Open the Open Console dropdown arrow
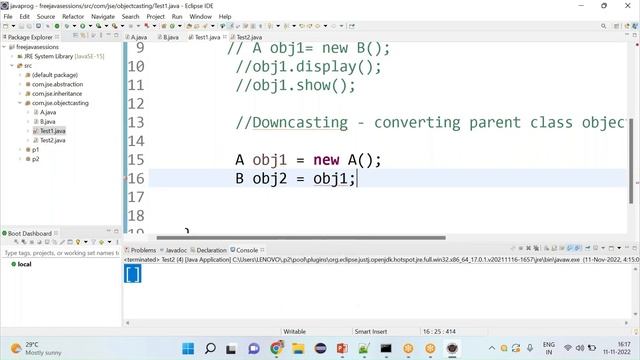This screenshot has height=360, width=640. tap(619, 248)
